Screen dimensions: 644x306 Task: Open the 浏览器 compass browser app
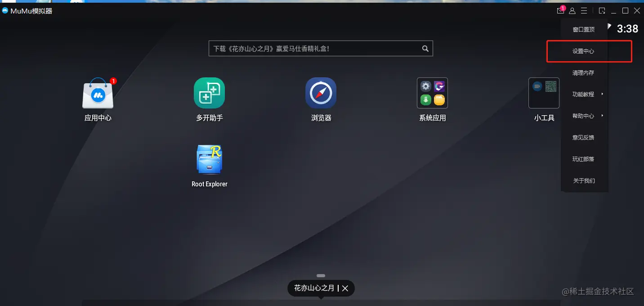pos(321,93)
